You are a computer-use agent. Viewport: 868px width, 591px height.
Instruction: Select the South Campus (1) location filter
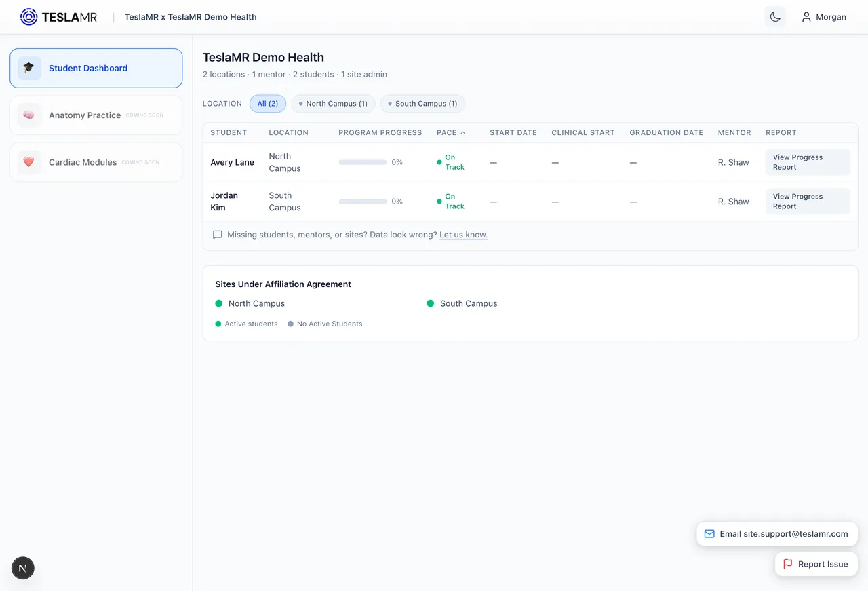pos(422,104)
